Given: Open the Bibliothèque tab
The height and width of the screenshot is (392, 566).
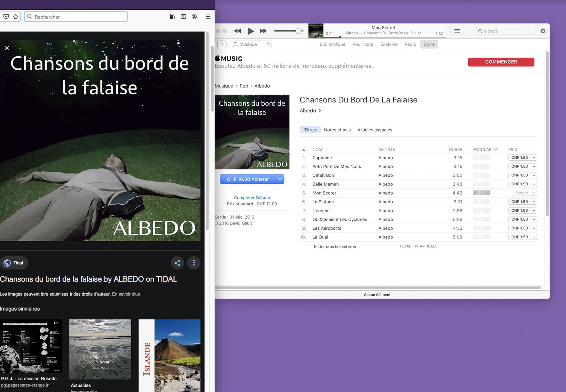Looking at the screenshot, I should coord(332,44).
